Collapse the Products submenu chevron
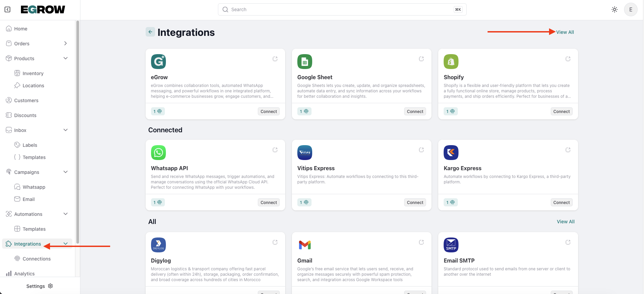 pyautogui.click(x=66, y=58)
